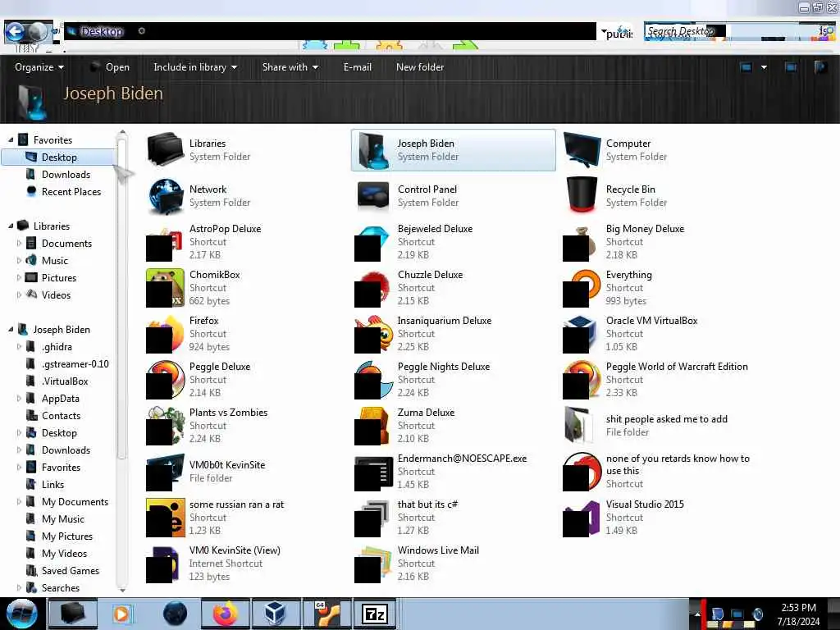840x630 pixels.
Task: Open the Include in library dropdown
Action: [x=195, y=67]
